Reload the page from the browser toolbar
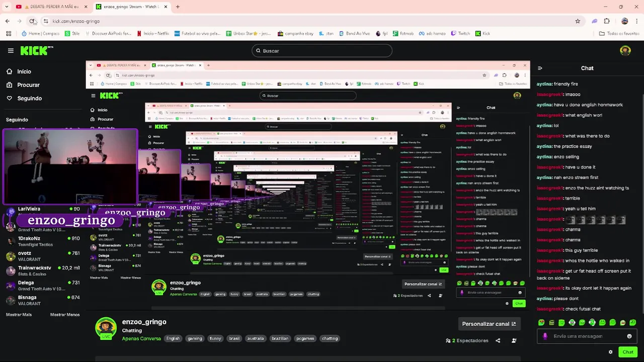644x362 pixels. pyautogui.click(x=32, y=21)
